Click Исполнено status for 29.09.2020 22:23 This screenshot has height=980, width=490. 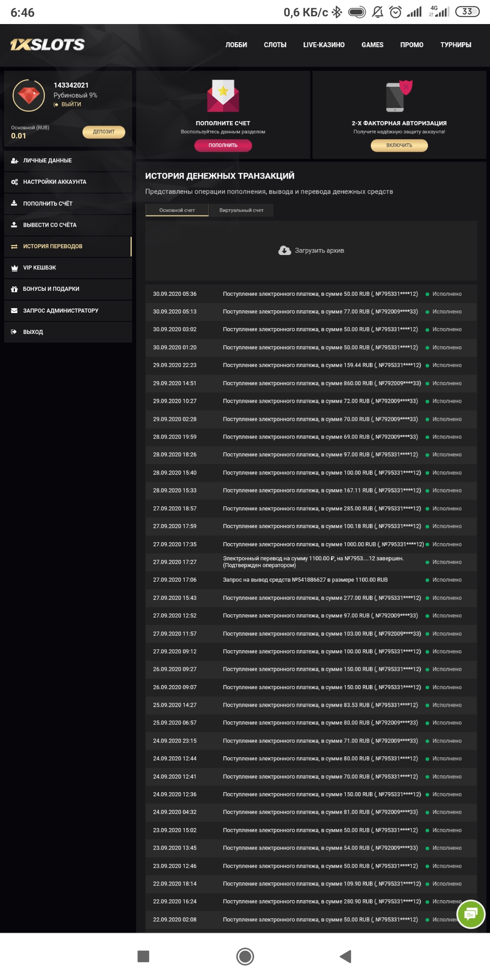[447, 365]
